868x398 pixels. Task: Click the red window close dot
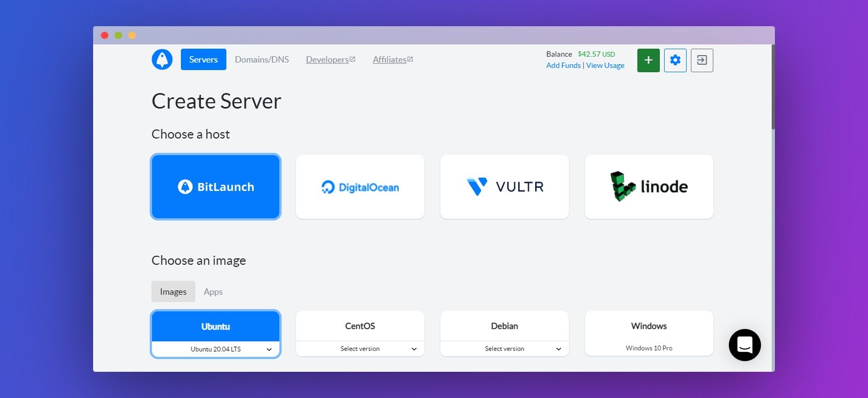tap(105, 35)
